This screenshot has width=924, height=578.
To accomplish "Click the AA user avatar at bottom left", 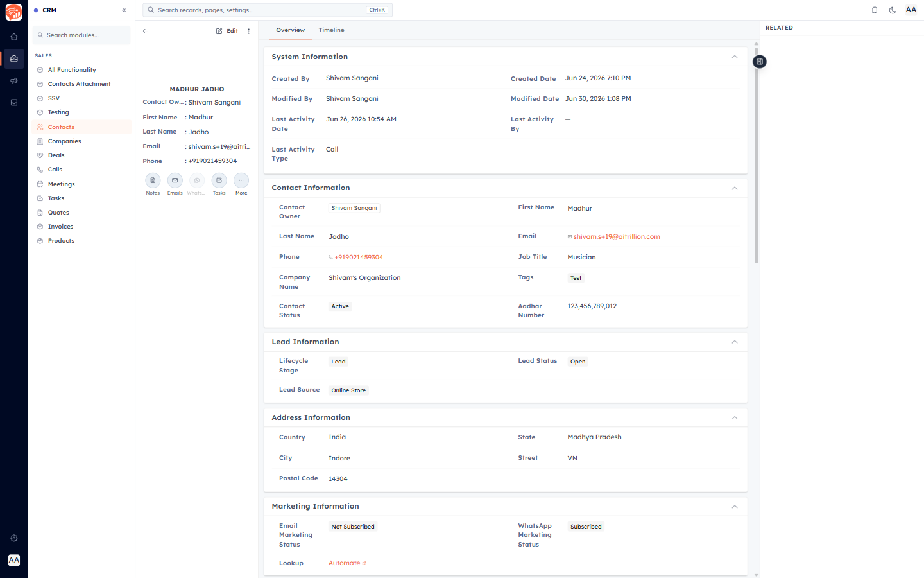I will click(14, 560).
